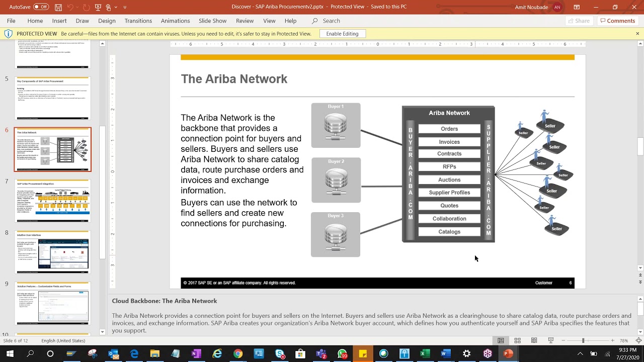The width and height of the screenshot is (644, 362).
Task: Open the Animations tab
Action: [x=176, y=21]
